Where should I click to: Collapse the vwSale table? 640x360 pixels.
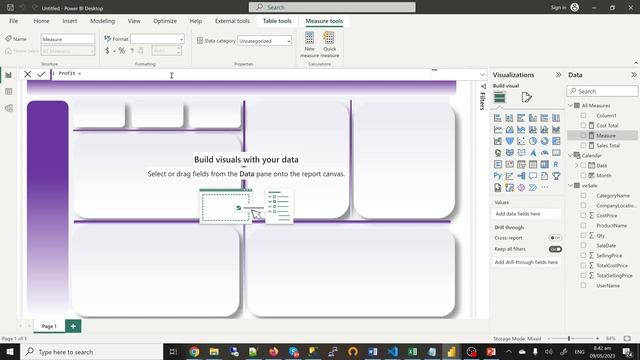(x=571, y=185)
